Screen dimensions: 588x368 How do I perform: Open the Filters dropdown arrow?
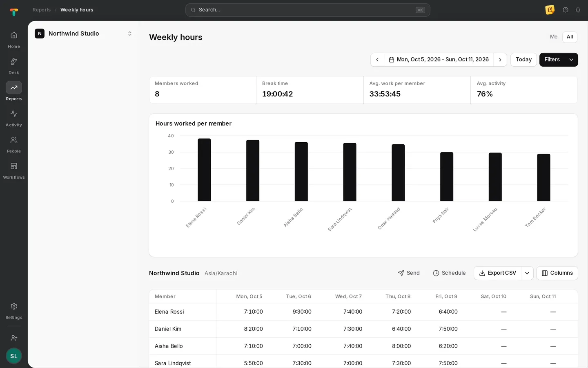click(x=571, y=60)
